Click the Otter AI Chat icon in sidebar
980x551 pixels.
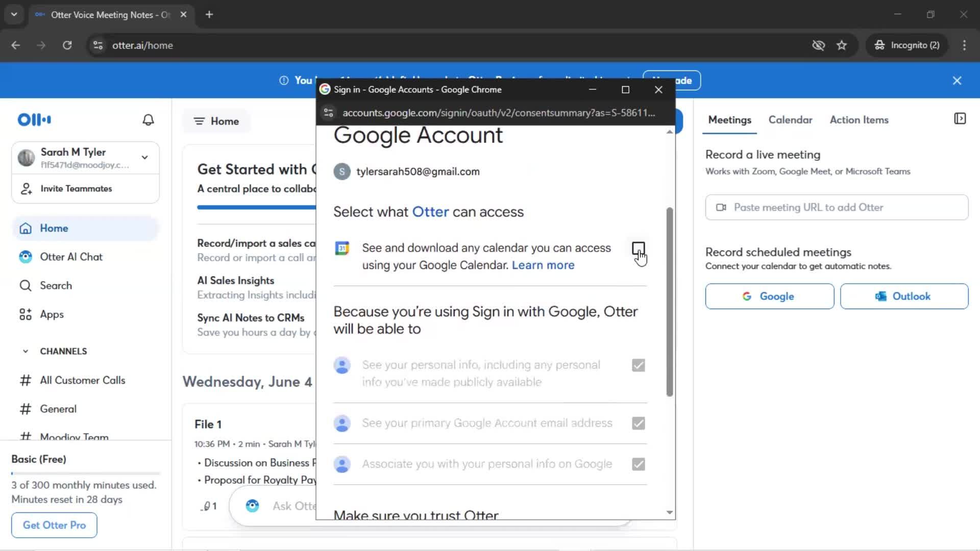[x=26, y=257]
